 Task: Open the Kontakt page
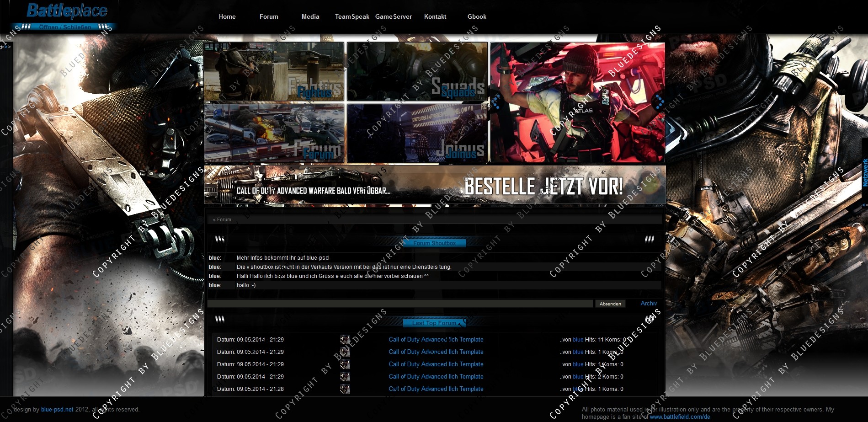435,16
